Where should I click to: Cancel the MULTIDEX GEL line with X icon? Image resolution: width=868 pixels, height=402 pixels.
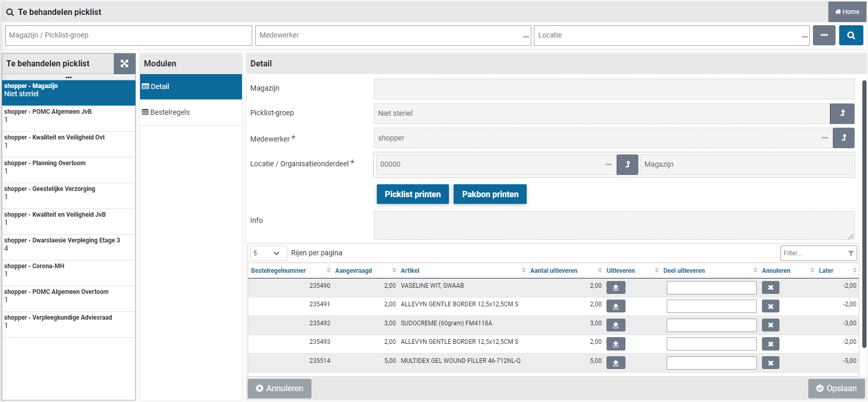(x=770, y=363)
